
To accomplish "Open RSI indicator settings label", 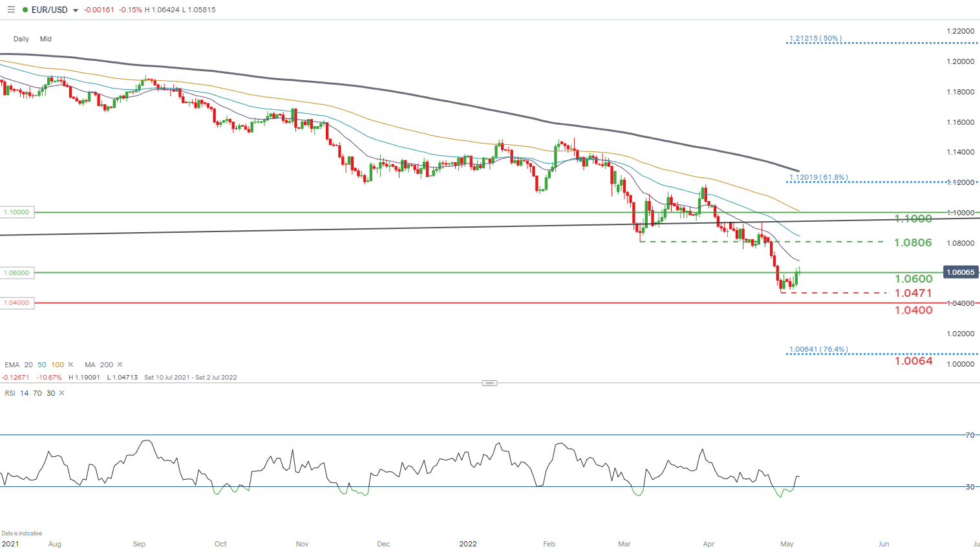I will pyautogui.click(x=10, y=393).
